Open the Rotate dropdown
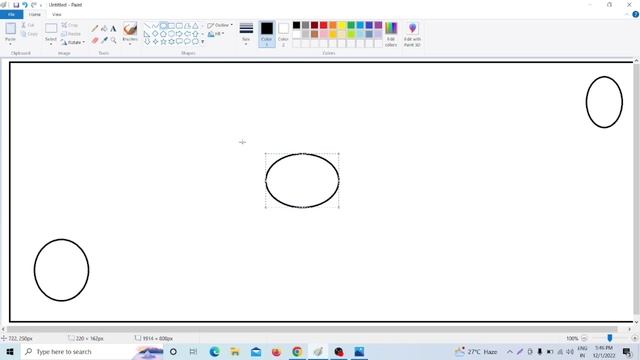640x360 pixels. 73,42
